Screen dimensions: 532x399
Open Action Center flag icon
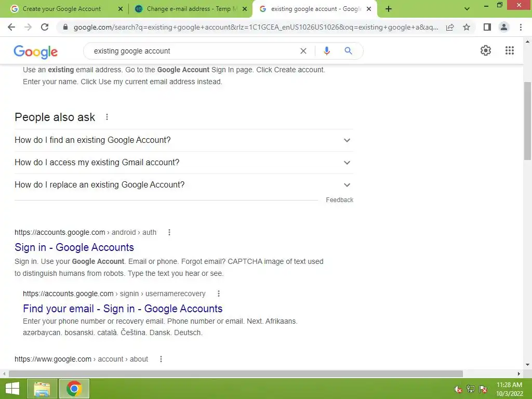coord(483,389)
